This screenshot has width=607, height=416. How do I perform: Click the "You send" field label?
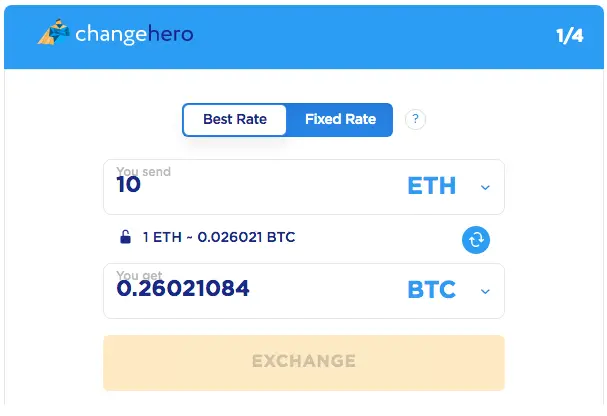pyautogui.click(x=144, y=171)
